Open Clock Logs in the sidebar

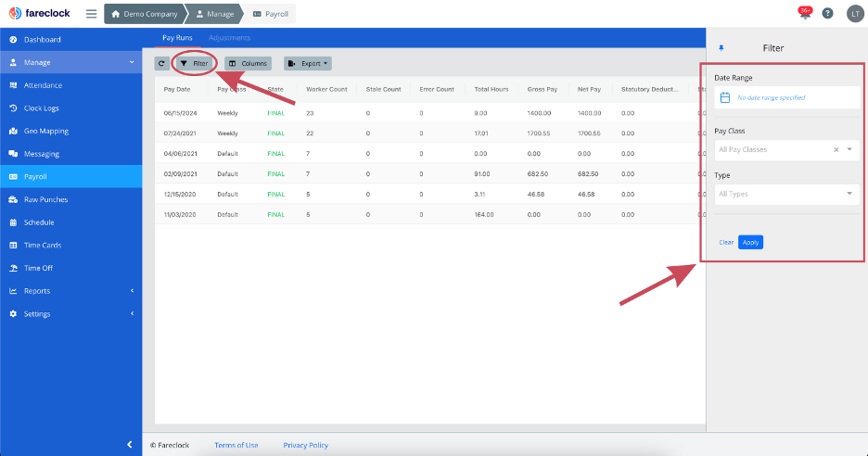tap(70, 108)
